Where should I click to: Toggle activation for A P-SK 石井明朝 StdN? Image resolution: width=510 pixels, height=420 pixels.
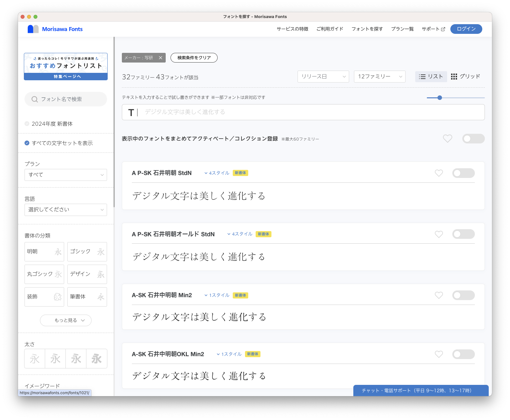pos(463,173)
